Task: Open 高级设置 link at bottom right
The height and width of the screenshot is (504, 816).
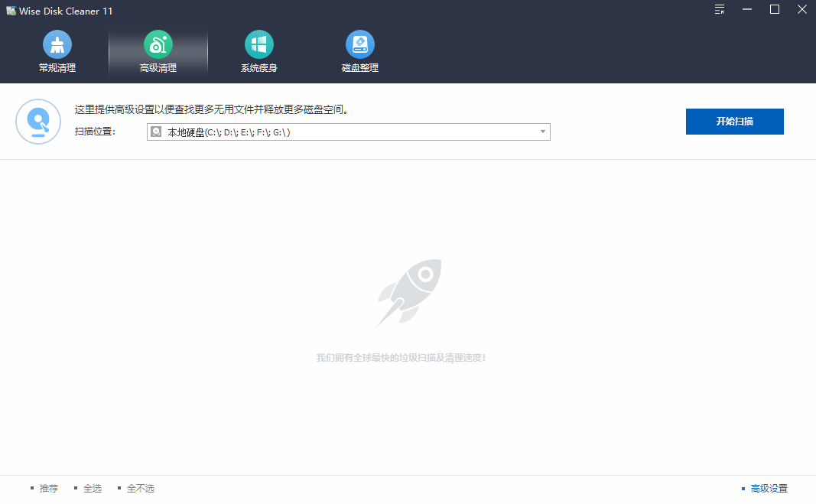Action: tap(769, 489)
